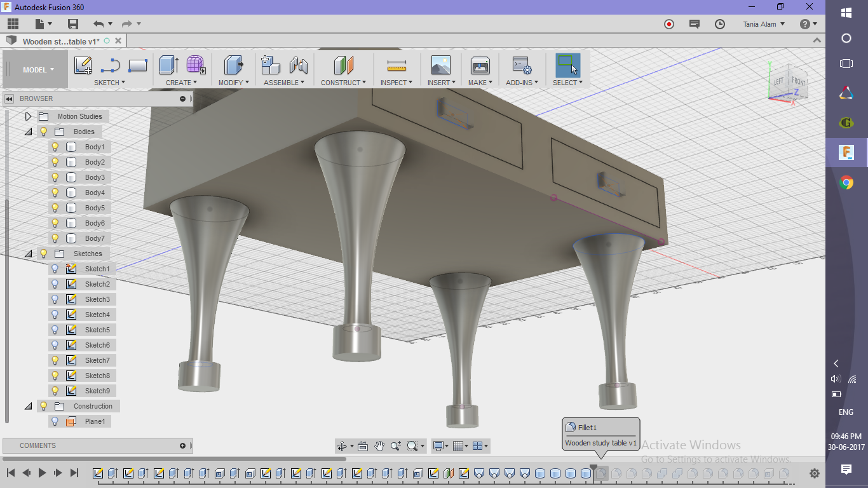Image resolution: width=868 pixels, height=488 pixels.
Task: Expand the Motion Studies folder
Action: (x=28, y=116)
